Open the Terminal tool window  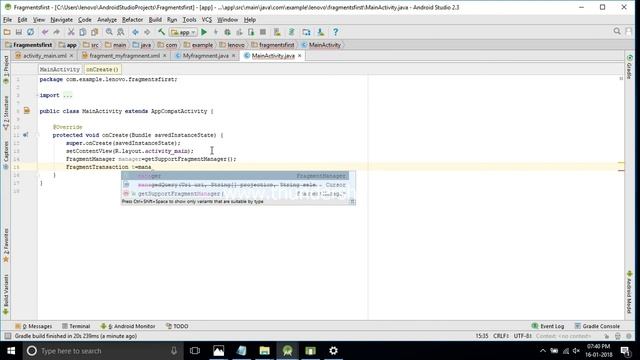click(x=76, y=326)
